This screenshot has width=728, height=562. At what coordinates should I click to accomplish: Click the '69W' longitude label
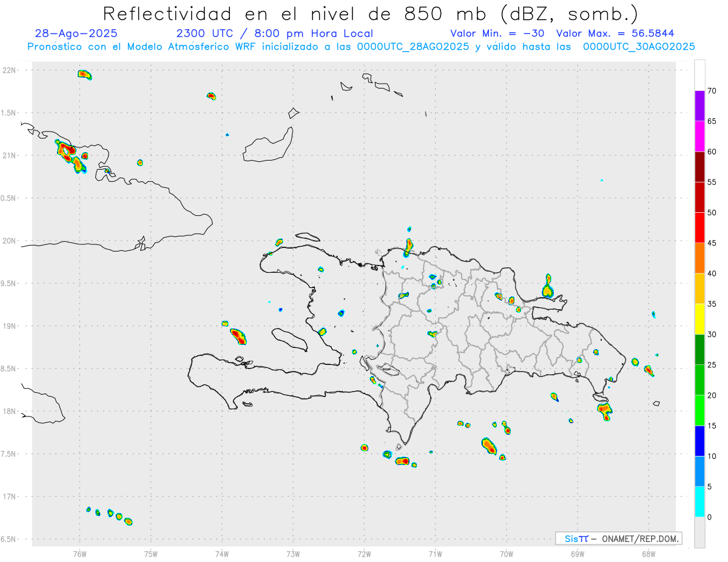[578, 554]
